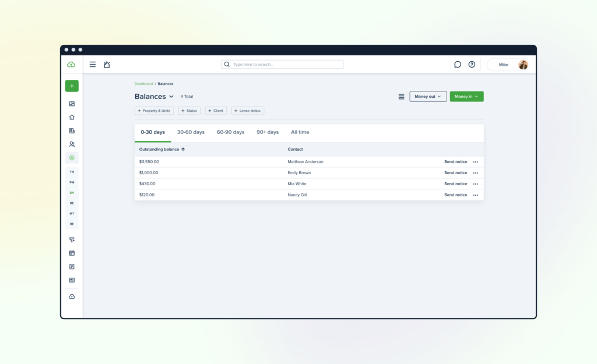The height and width of the screenshot is (364, 597).
Task: Open more options for Emily Brown row
Action: tap(476, 173)
